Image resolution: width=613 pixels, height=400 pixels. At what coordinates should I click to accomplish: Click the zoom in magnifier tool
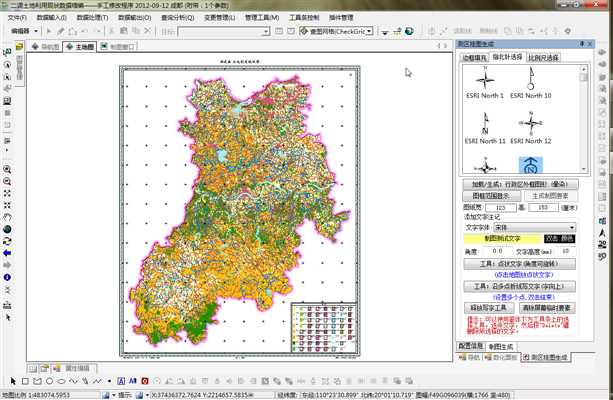pos(7,169)
